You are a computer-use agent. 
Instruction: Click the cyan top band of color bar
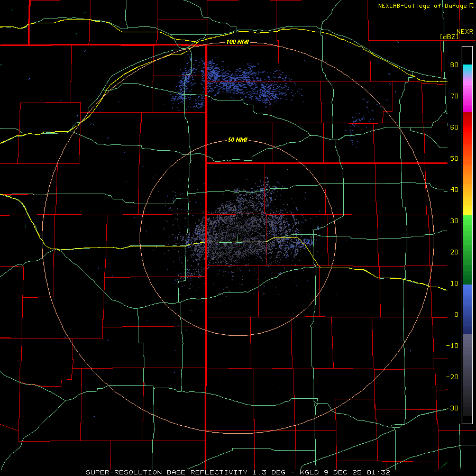[x=467, y=69]
